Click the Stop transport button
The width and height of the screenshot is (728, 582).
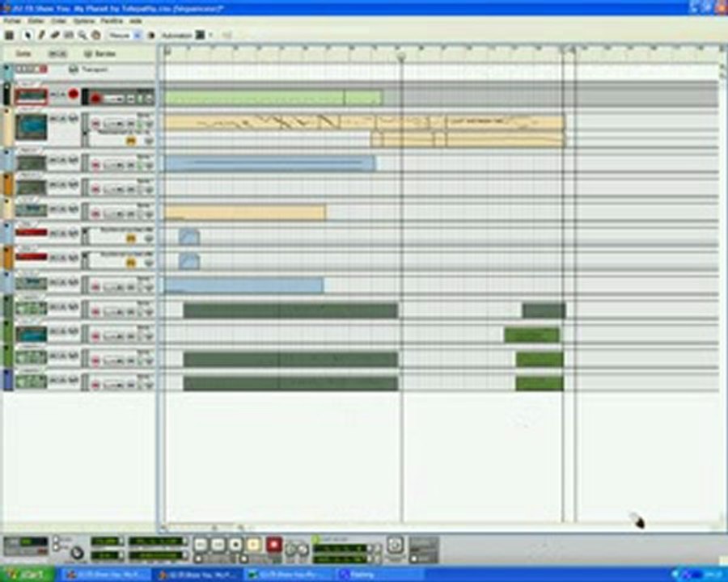pos(236,544)
